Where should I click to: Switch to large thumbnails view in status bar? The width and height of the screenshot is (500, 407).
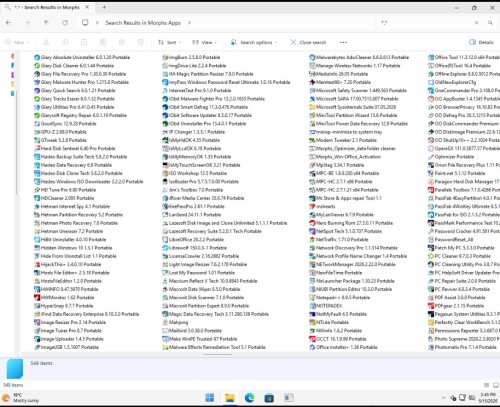[x=496, y=385]
